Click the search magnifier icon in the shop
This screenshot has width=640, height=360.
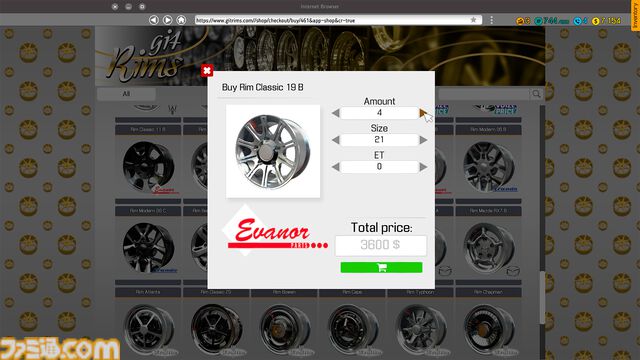tap(536, 94)
